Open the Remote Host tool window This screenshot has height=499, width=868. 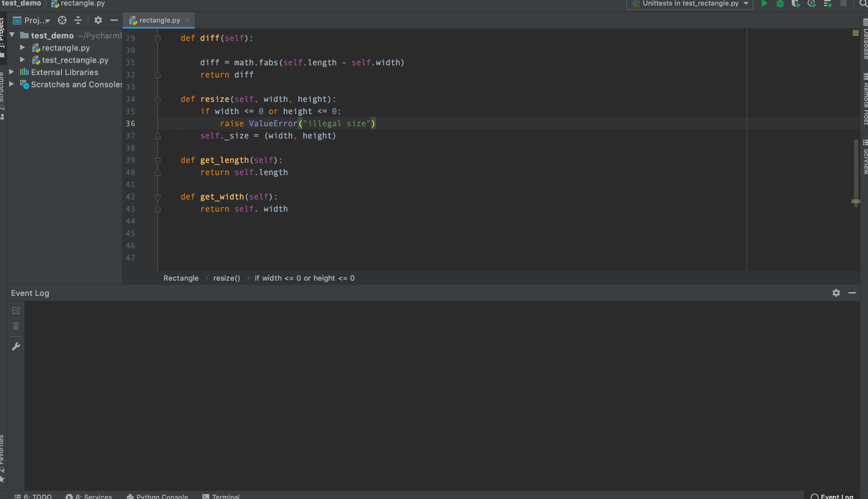click(x=865, y=99)
